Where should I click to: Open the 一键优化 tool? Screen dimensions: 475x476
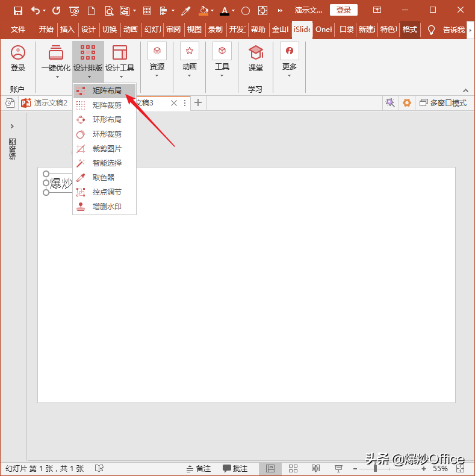tap(56, 61)
